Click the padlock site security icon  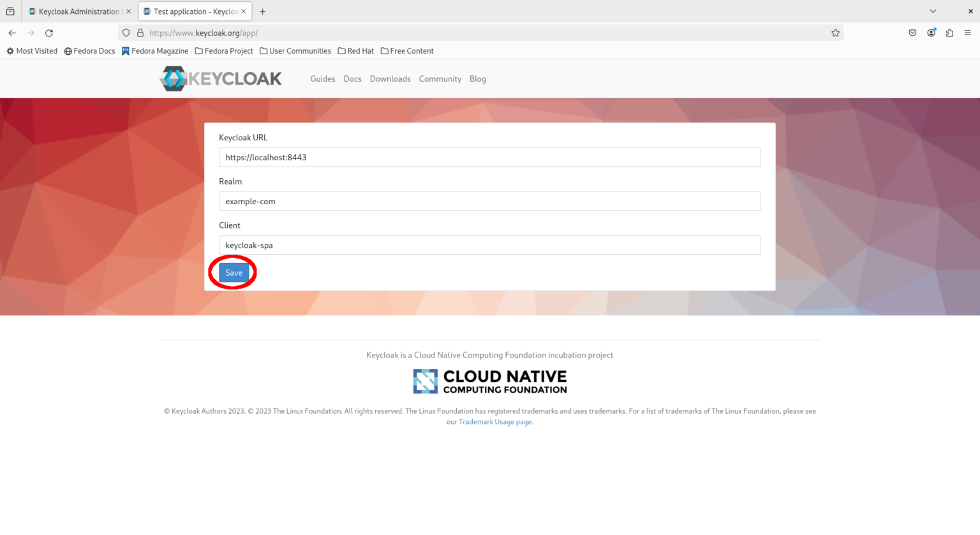click(x=139, y=33)
